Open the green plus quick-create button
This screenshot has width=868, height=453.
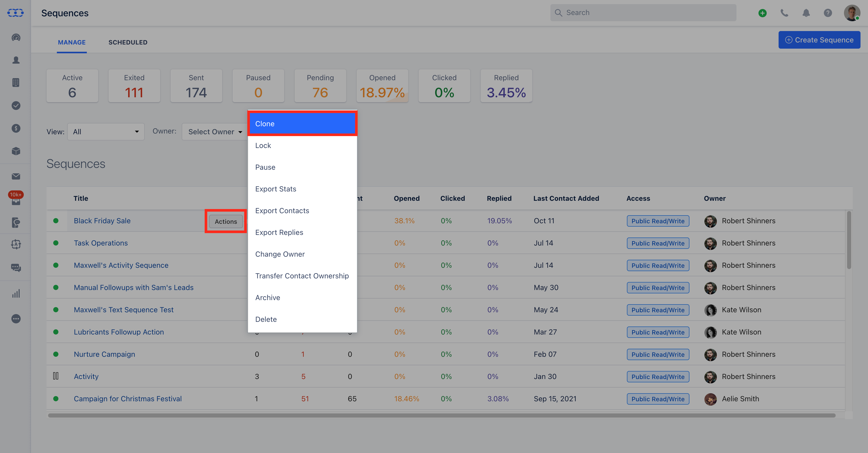(x=763, y=13)
